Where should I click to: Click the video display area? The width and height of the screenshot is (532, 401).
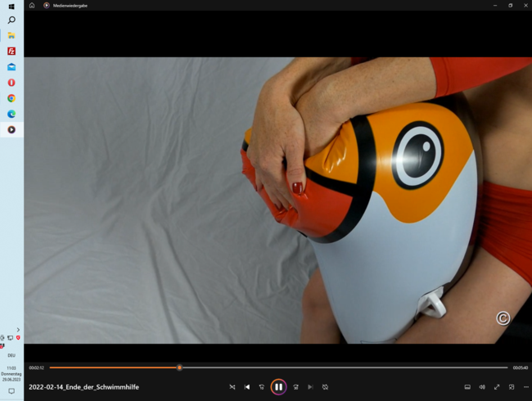[x=278, y=200]
